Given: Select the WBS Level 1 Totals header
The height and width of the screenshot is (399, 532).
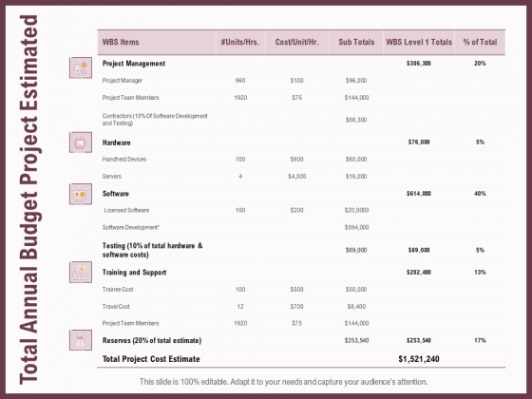Looking at the screenshot, I should point(419,42).
